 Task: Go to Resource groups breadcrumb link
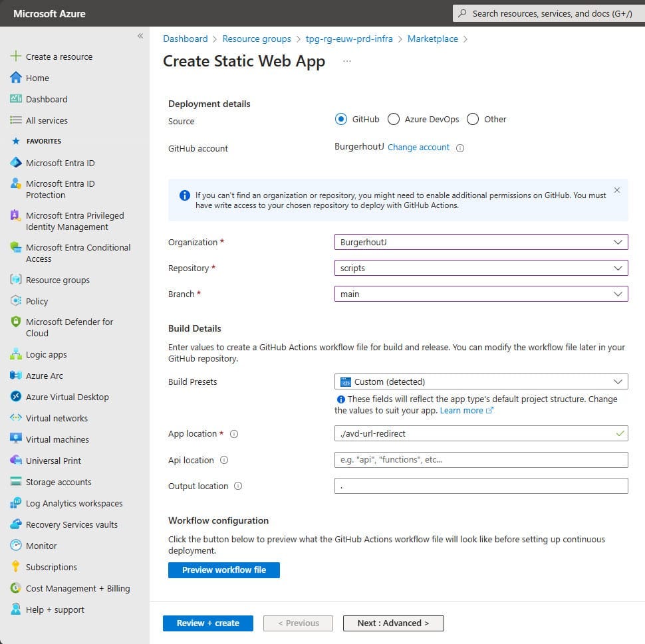click(256, 39)
